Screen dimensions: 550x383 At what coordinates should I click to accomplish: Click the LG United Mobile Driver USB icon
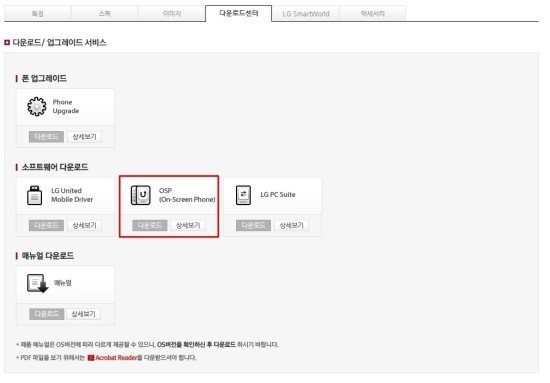click(34, 195)
